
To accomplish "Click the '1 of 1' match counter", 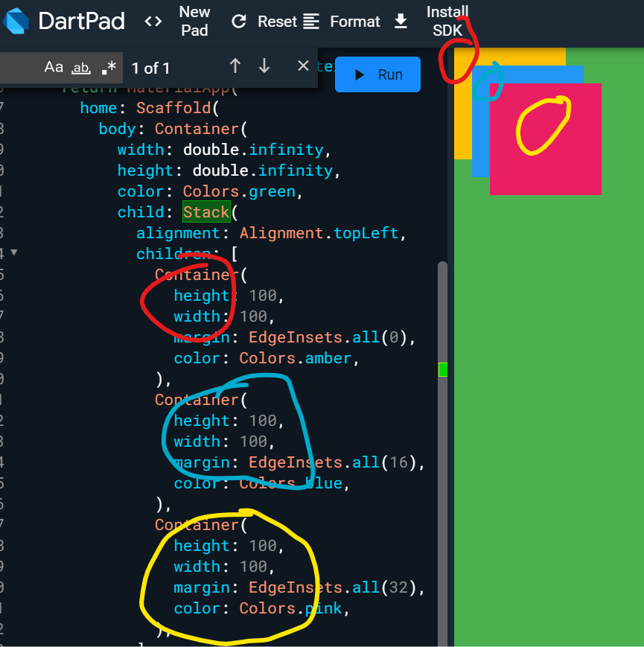I will (150, 68).
